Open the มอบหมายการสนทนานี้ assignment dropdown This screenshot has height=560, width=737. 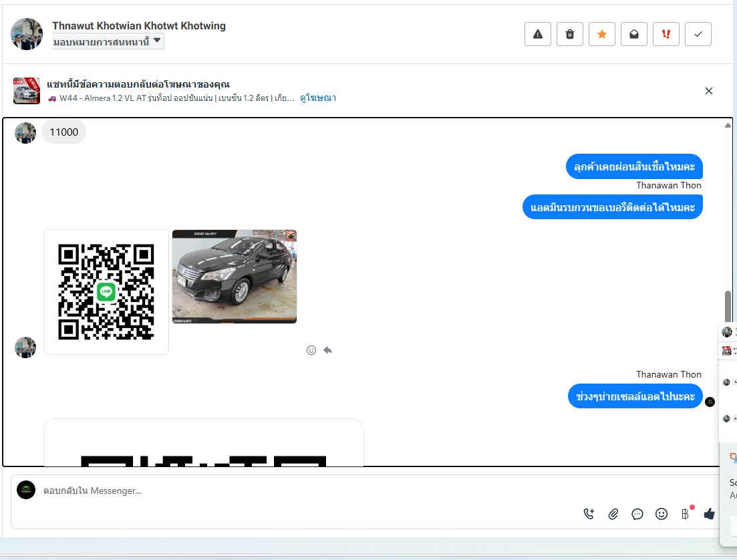tap(108, 41)
